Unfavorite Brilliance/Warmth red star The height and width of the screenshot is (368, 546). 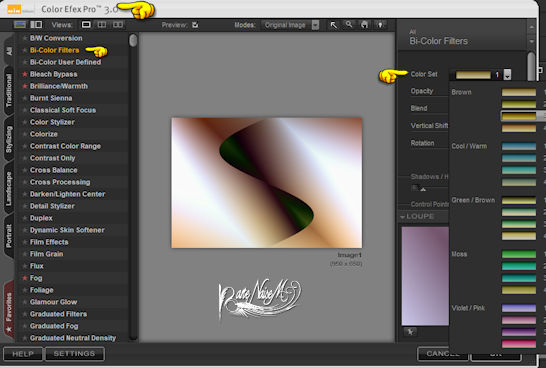25,86
